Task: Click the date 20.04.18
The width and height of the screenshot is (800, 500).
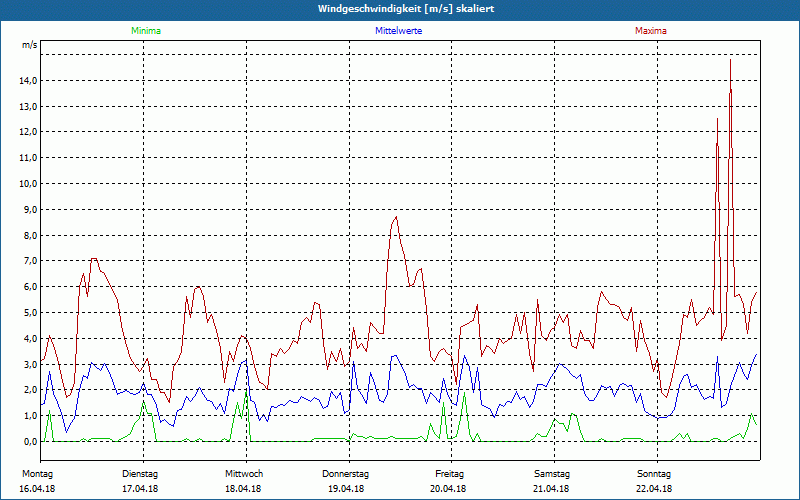Action: tap(448, 489)
